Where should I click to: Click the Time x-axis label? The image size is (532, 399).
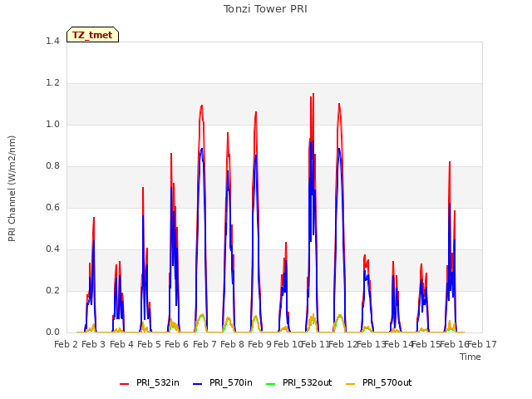470,357
